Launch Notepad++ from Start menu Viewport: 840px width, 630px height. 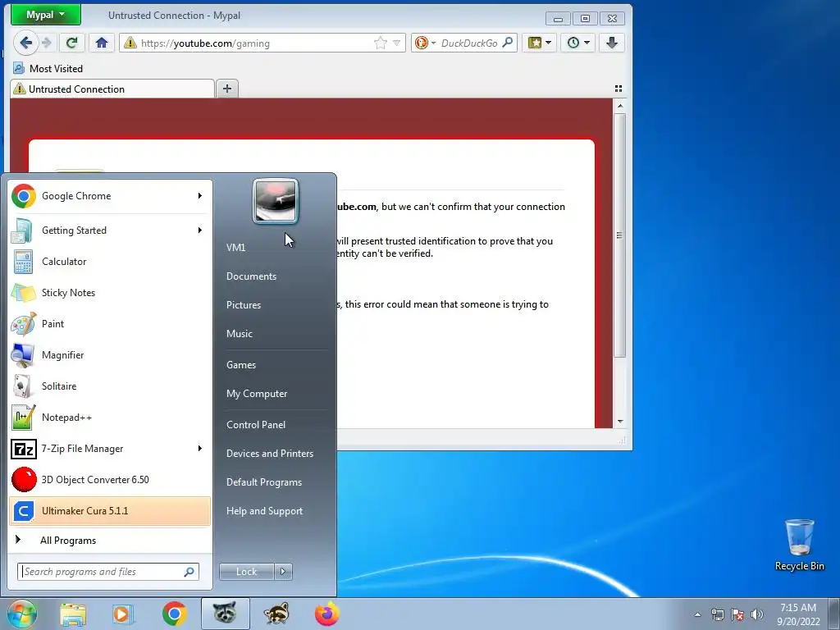109,418
